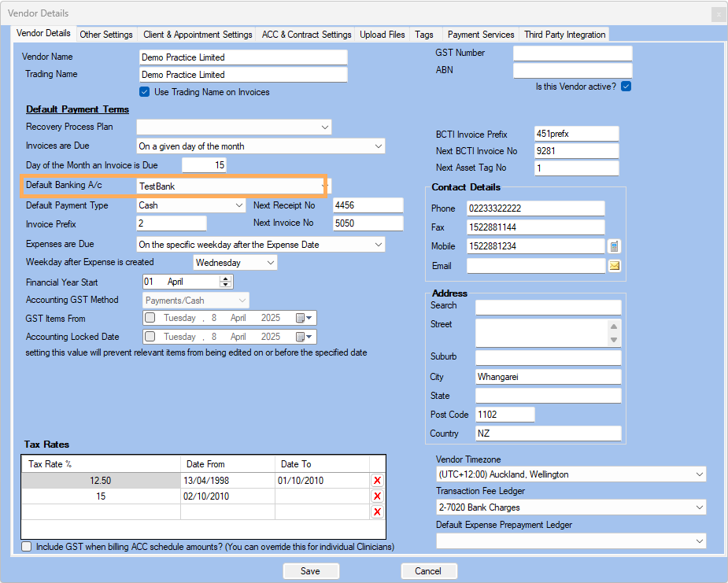Enable the GST Items From date checkbox
728x583 pixels.
(x=150, y=318)
